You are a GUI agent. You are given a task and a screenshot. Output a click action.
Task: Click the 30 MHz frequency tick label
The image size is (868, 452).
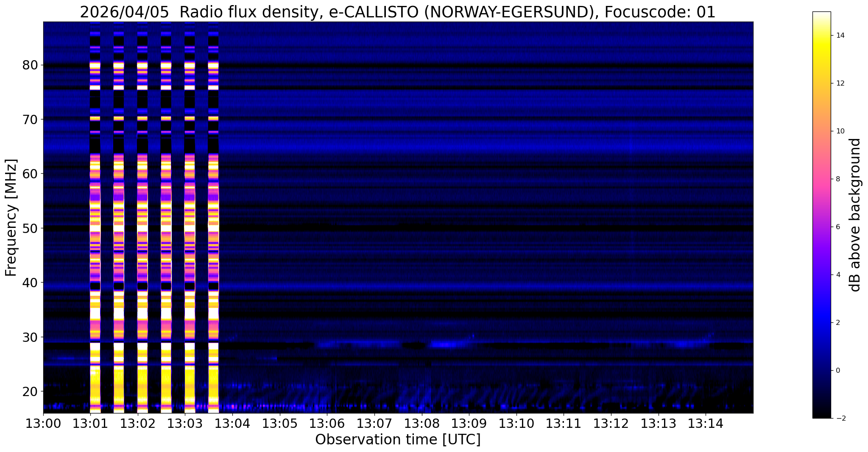[31, 337]
